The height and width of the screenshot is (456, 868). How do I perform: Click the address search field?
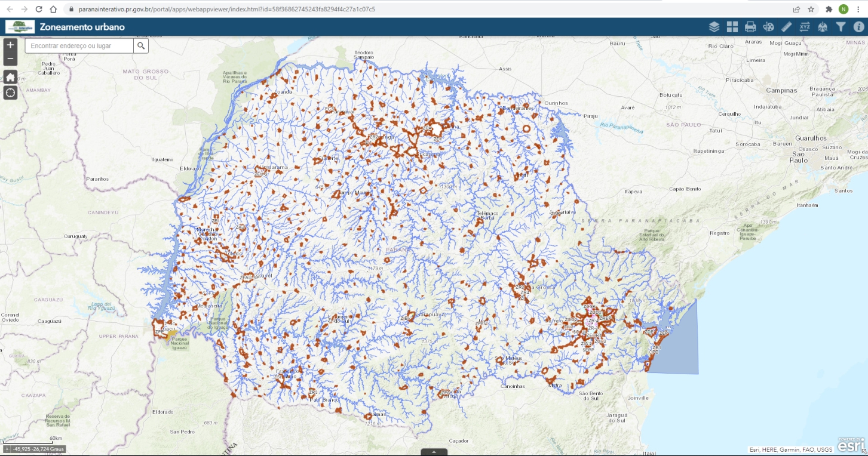(x=79, y=46)
